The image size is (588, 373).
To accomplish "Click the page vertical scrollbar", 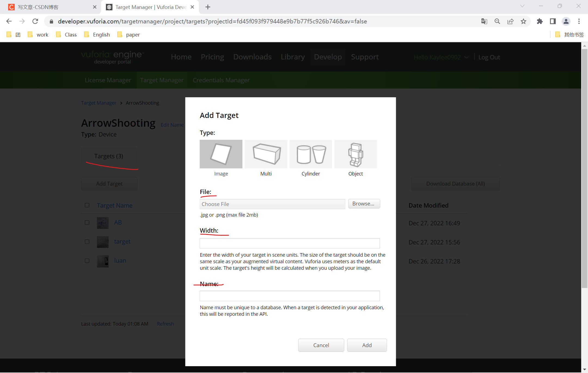I will (584, 169).
